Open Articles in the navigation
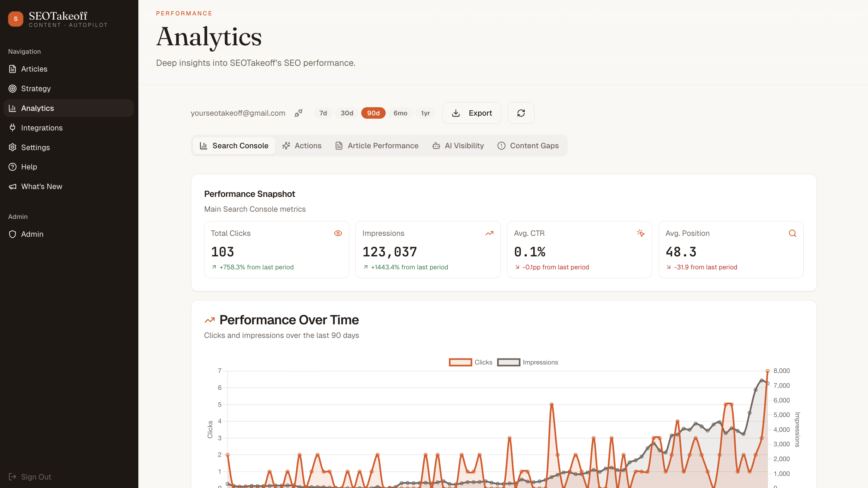Viewport: 868px width, 488px height. pos(69,69)
